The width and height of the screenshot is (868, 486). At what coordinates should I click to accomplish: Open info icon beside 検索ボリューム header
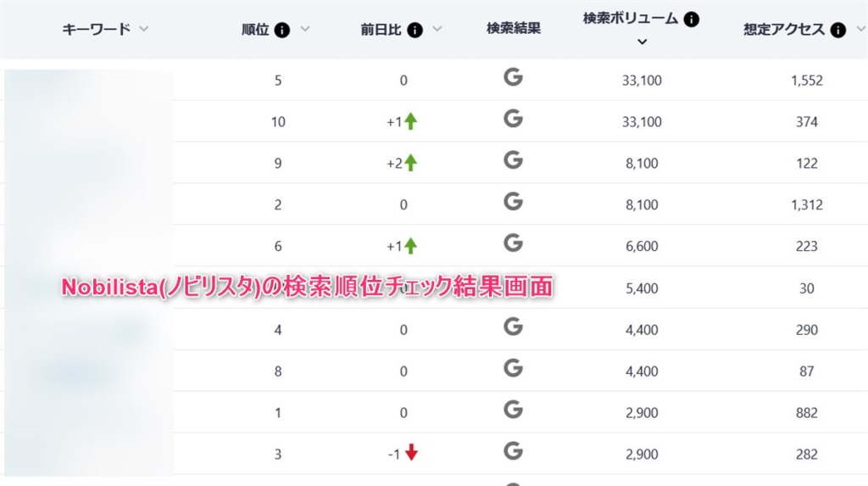[x=692, y=20]
